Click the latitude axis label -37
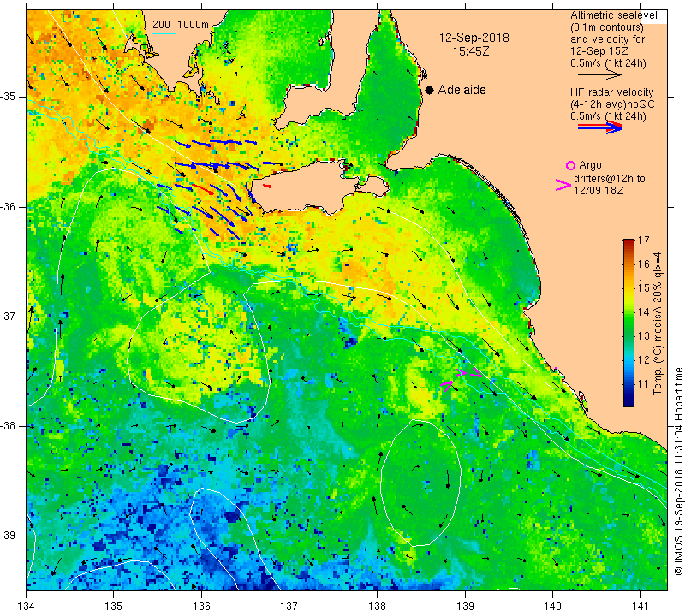685x616 pixels. click(x=9, y=316)
